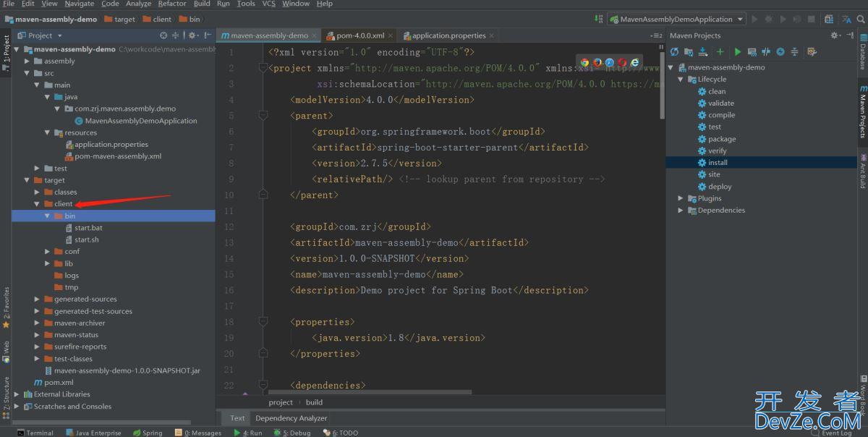868x437 pixels.
Task: Switch to Dependency Analyzer tab
Action: 292,418
